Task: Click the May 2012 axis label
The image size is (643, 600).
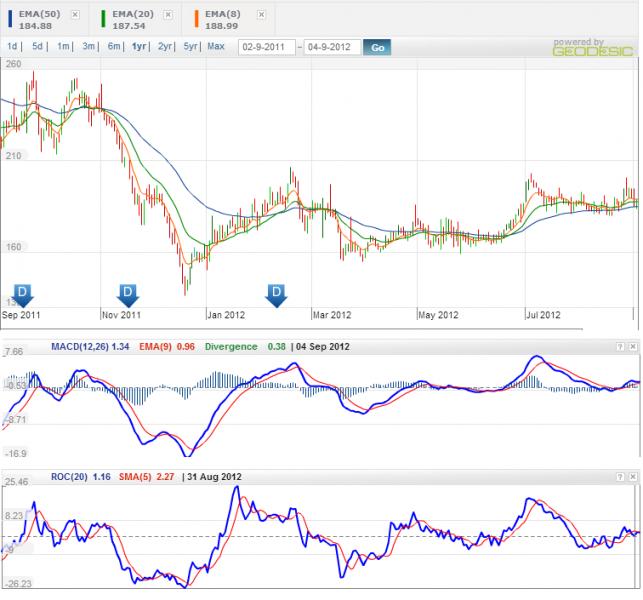Action: [438, 315]
